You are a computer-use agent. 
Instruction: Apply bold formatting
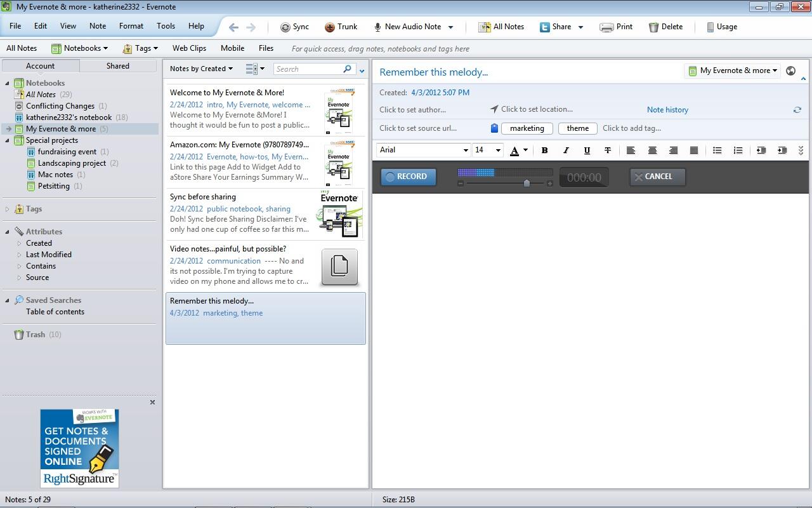click(x=544, y=150)
